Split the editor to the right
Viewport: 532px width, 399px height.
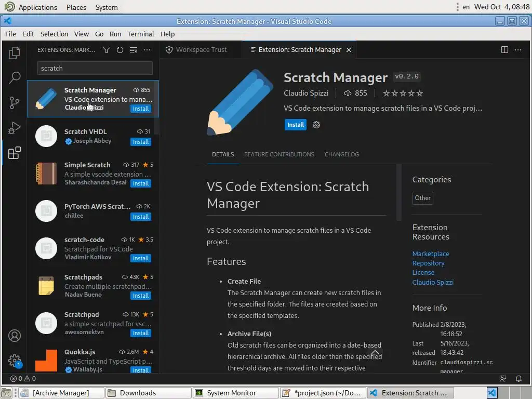point(504,49)
